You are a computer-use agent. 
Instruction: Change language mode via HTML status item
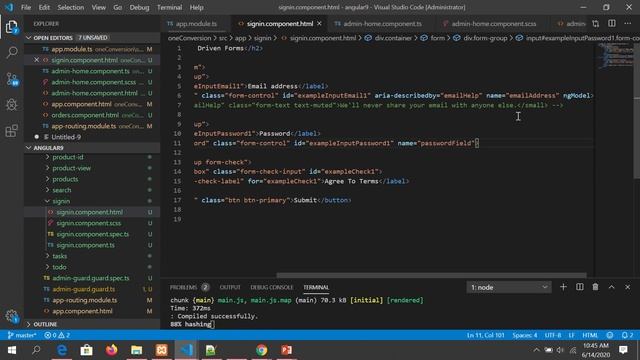590,335
